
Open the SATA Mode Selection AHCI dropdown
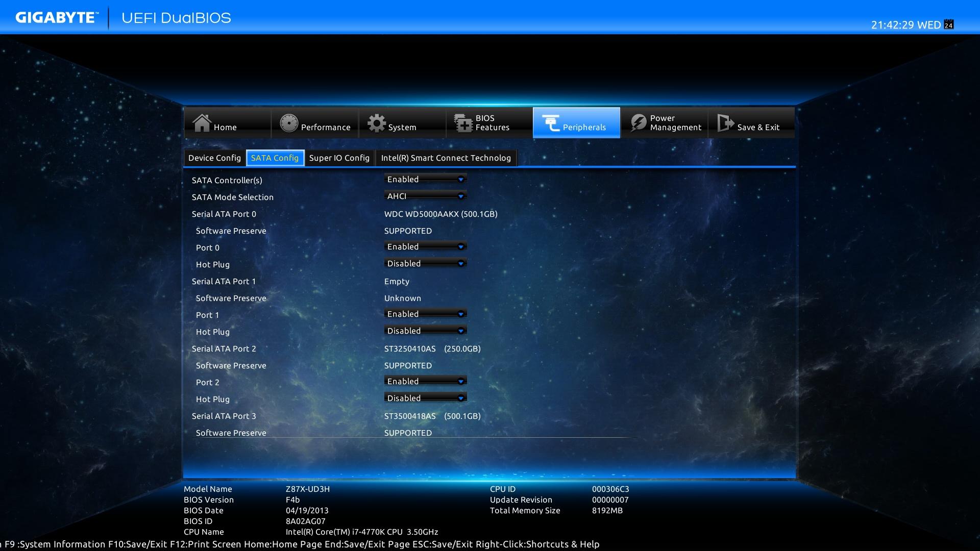coord(425,196)
